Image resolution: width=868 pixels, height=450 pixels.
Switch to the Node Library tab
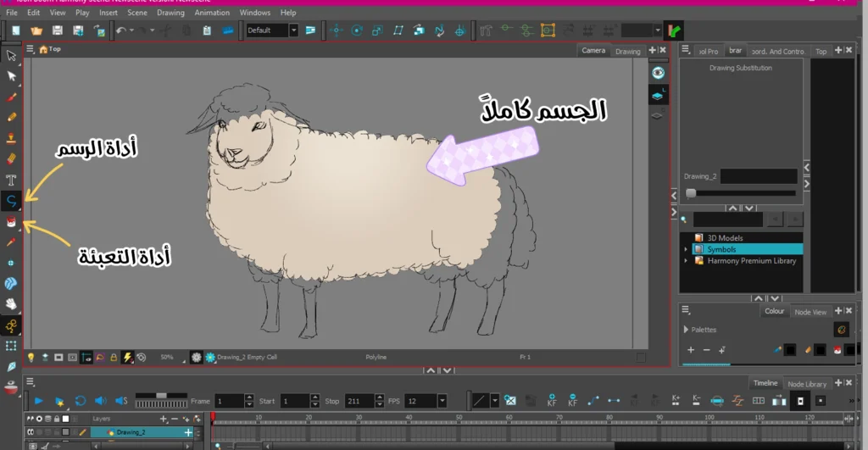[807, 384]
